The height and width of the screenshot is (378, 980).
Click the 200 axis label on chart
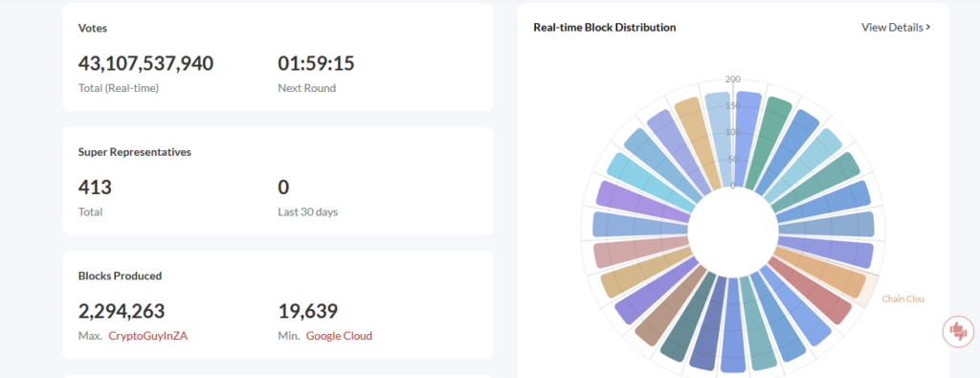[x=732, y=78]
